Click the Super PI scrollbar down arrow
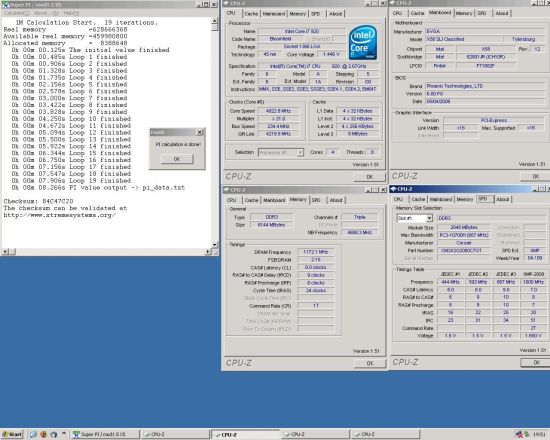The image size is (550, 440). (x=215, y=244)
